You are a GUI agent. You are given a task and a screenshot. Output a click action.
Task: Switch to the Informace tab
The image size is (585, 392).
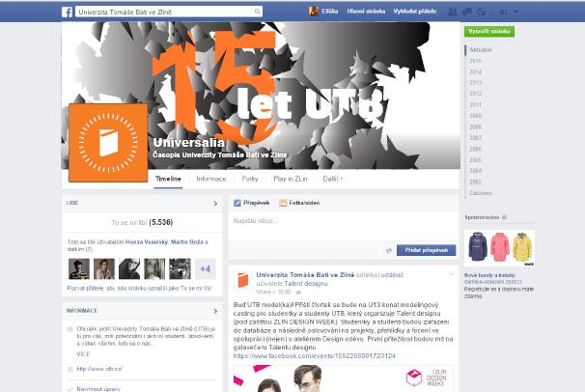[x=211, y=179]
